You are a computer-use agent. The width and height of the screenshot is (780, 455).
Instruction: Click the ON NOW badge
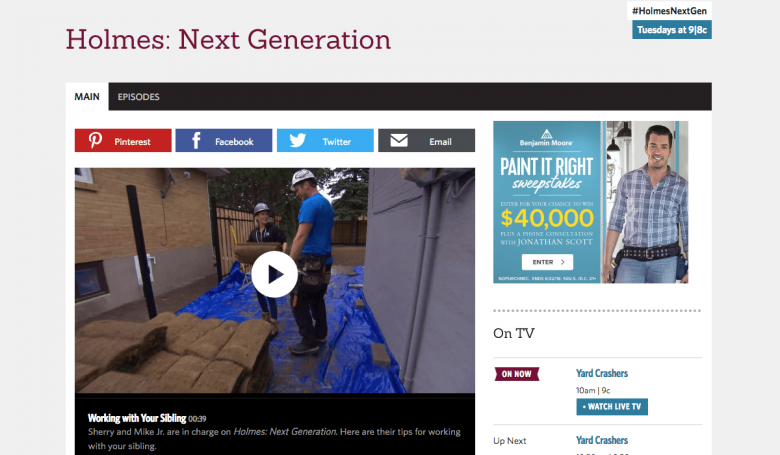[x=516, y=374]
